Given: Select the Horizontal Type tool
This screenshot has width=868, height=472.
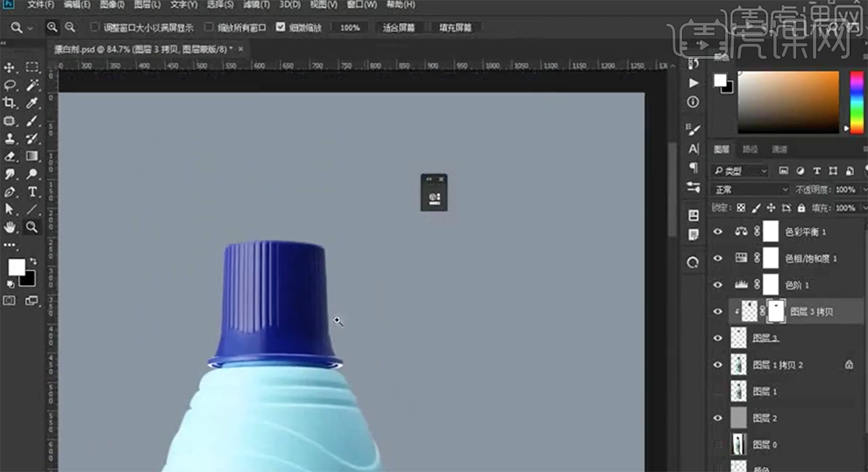Looking at the screenshot, I should tap(32, 191).
